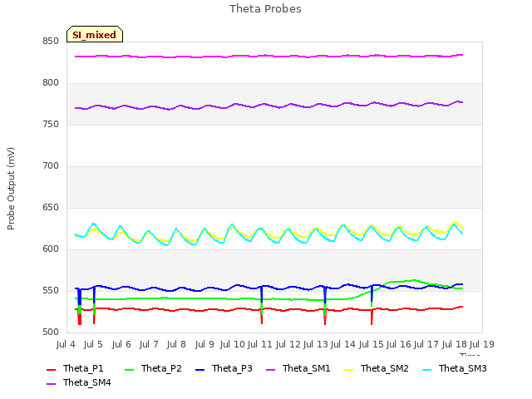Click the yellow Theta_SM2 legend swatch
The width and height of the screenshot is (532, 399).
coord(349,369)
